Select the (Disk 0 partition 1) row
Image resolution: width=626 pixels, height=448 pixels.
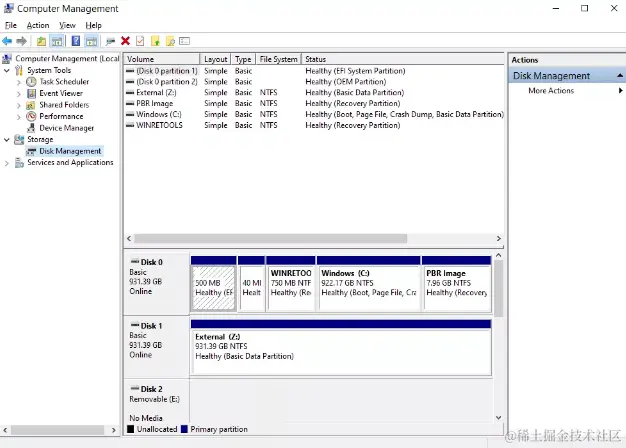(x=314, y=71)
